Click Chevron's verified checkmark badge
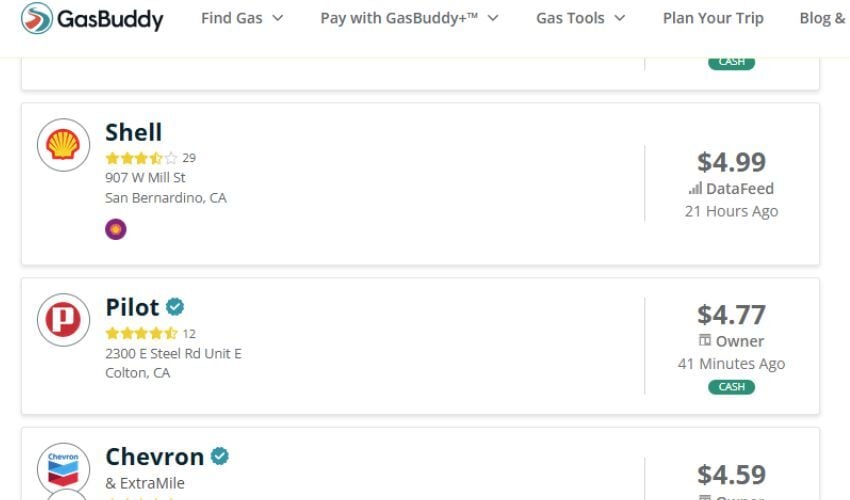 coord(219,457)
